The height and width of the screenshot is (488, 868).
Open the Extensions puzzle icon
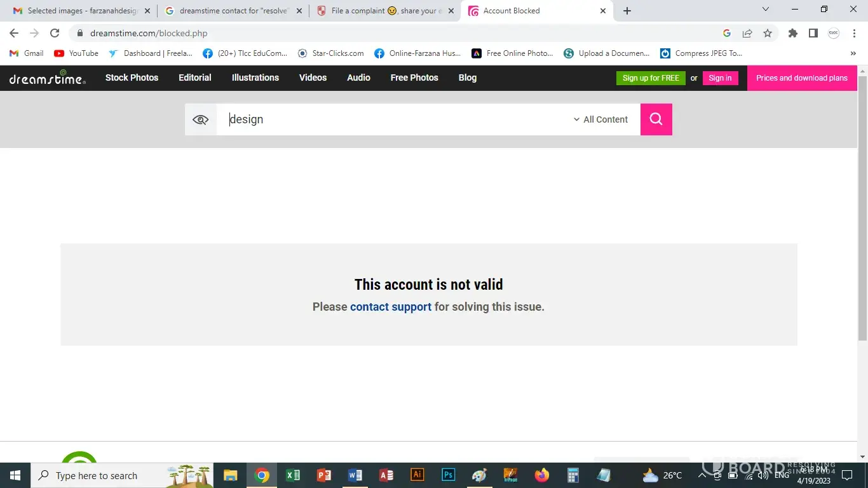pyautogui.click(x=793, y=33)
